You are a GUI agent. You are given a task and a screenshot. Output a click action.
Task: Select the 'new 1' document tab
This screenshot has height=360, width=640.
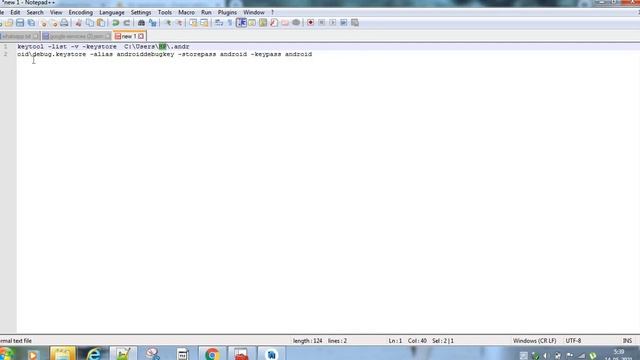coord(129,36)
